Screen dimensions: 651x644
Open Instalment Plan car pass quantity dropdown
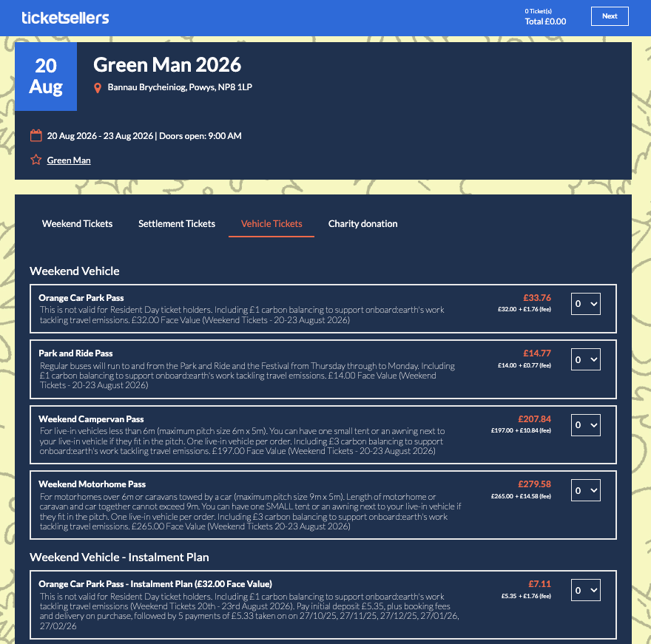point(586,590)
